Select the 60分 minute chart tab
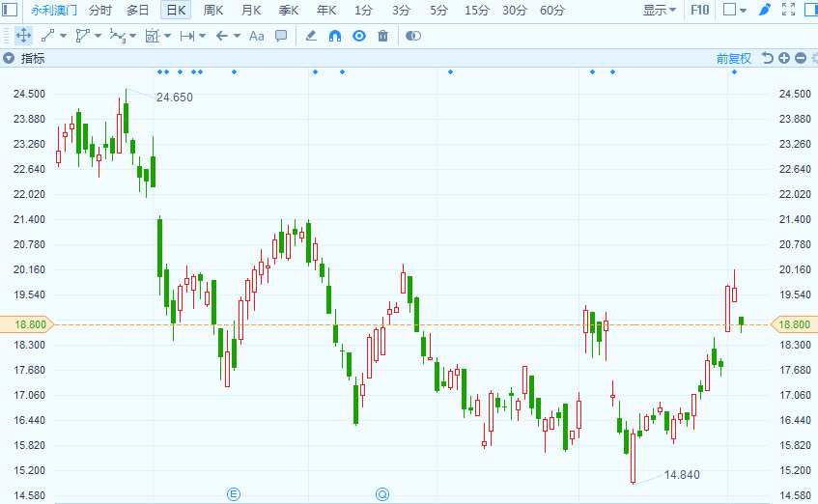Image resolution: width=818 pixels, height=504 pixels. (552, 10)
